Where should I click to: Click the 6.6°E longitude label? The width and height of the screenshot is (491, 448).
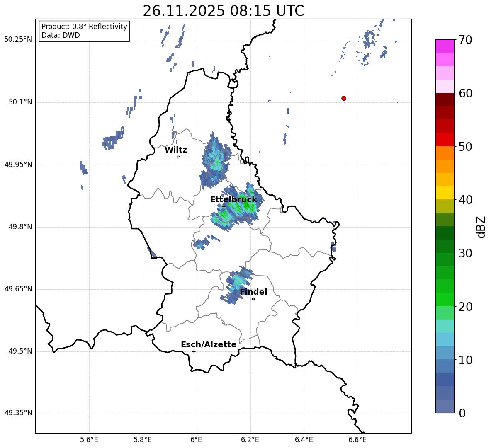click(x=357, y=440)
